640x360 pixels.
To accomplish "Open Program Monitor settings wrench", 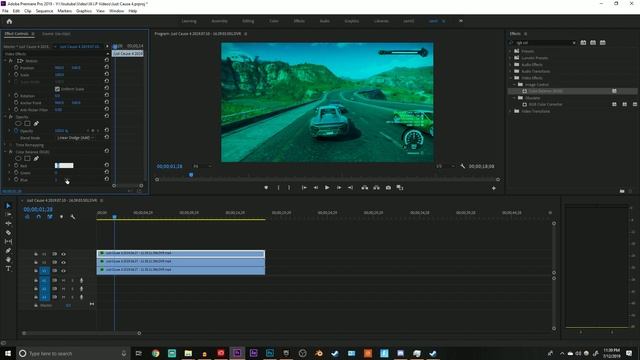I will click(462, 166).
